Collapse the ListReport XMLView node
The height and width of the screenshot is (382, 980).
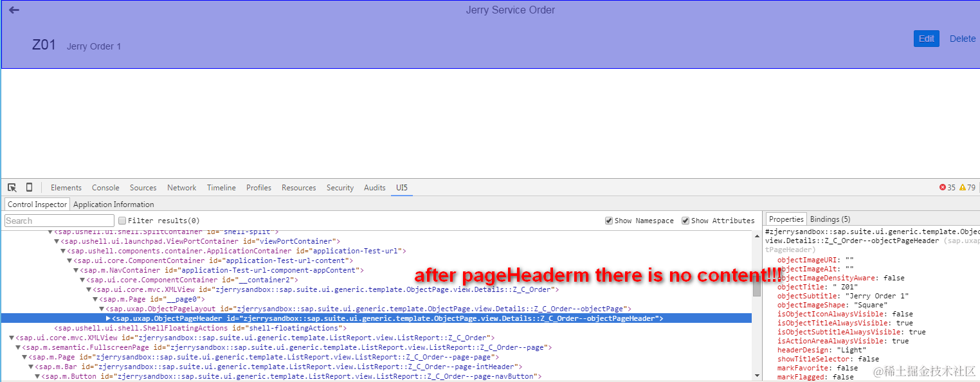12,338
